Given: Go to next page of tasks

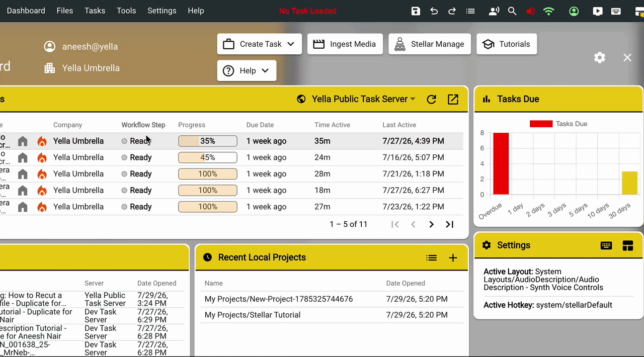Looking at the screenshot, I should click(x=431, y=224).
